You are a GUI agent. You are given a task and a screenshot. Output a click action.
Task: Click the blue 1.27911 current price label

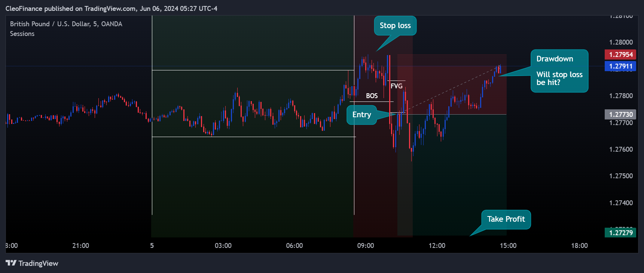point(620,66)
